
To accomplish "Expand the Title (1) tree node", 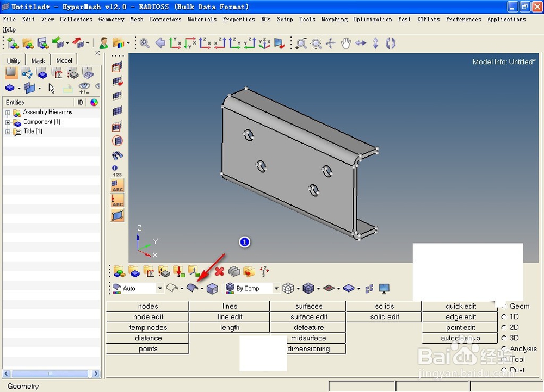I will (x=8, y=132).
